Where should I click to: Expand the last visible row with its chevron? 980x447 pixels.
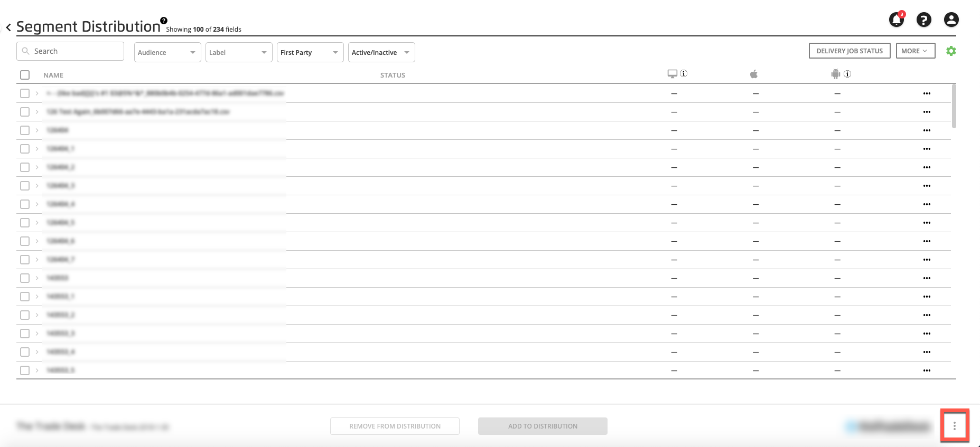point(37,370)
